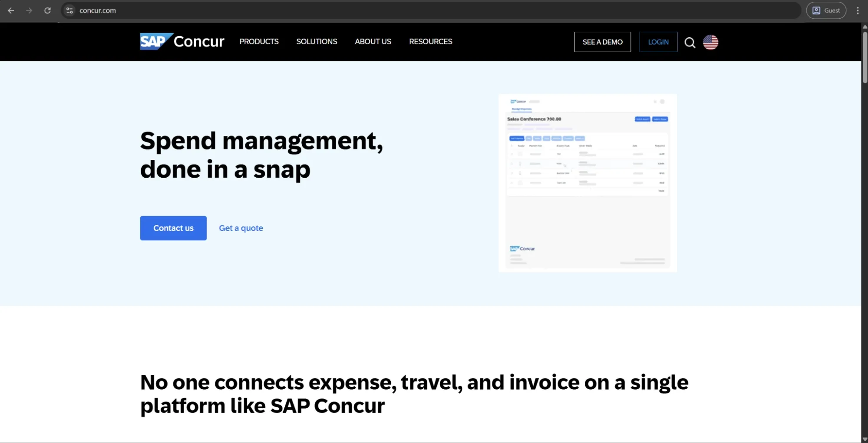
Task: Open the browser options three-dot menu
Action: [858, 10]
